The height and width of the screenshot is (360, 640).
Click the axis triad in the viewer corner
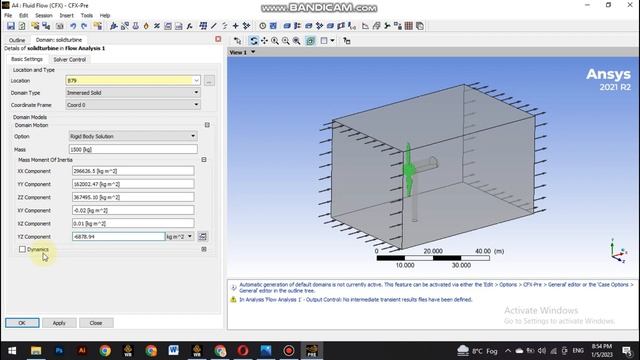click(x=618, y=251)
